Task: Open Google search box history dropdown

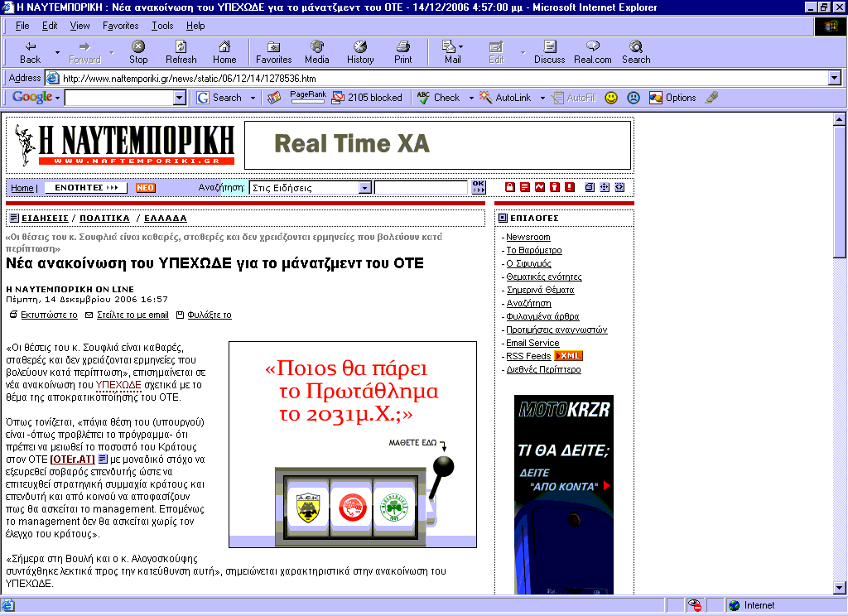Action: (x=180, y=98)
